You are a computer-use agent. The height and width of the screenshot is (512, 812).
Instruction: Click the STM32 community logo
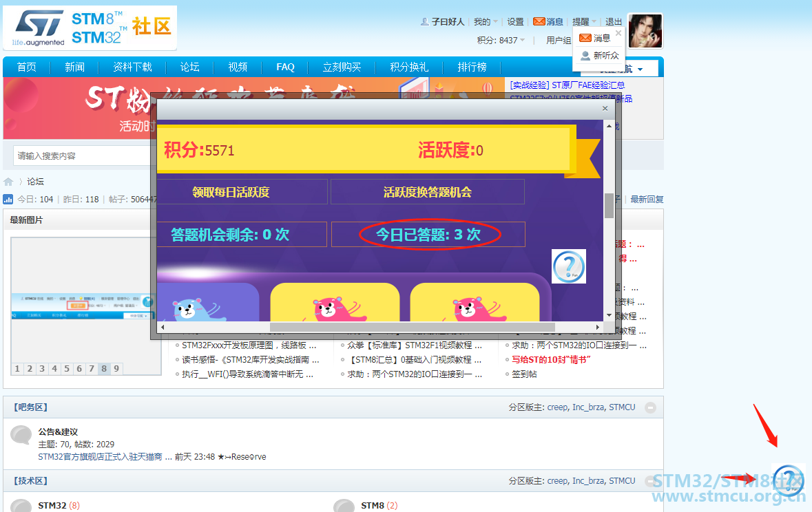point(90,28)
